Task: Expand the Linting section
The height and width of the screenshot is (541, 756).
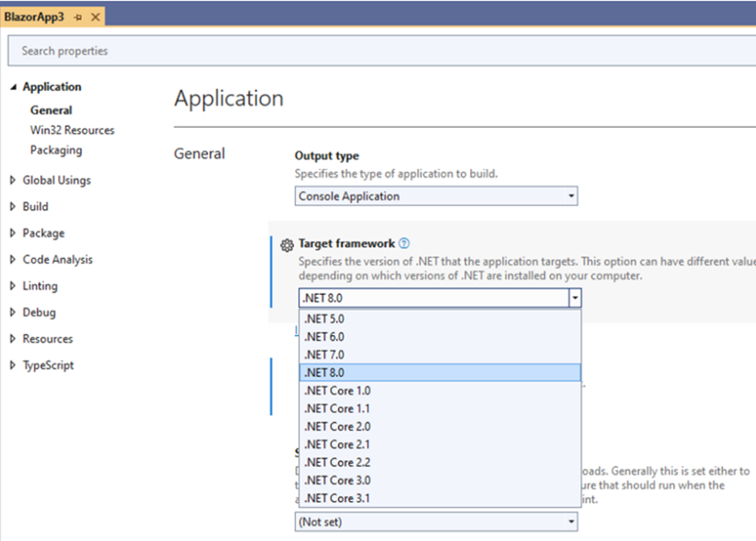Action: tap(13, 285)
